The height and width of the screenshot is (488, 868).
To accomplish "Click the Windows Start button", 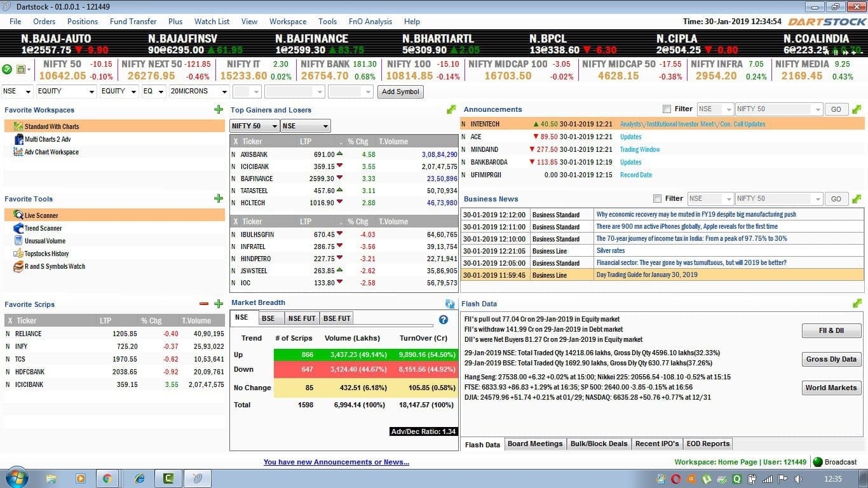I will point(15,478).
